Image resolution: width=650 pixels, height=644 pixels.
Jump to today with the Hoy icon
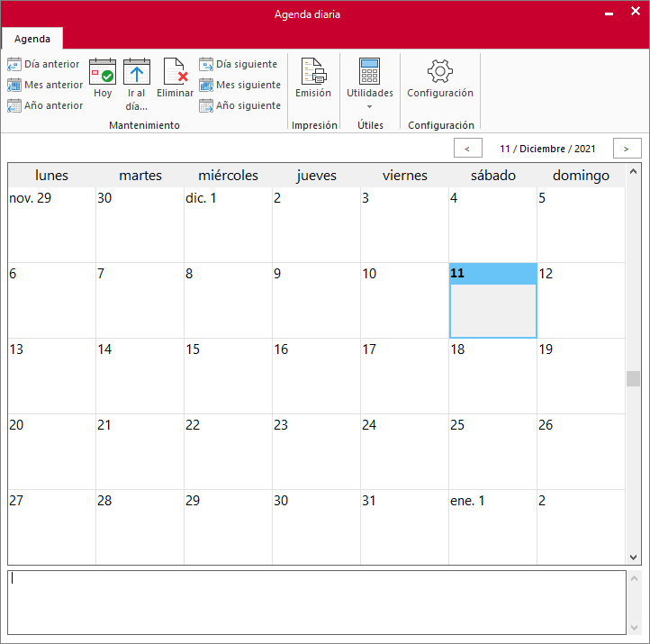(103, 78)
